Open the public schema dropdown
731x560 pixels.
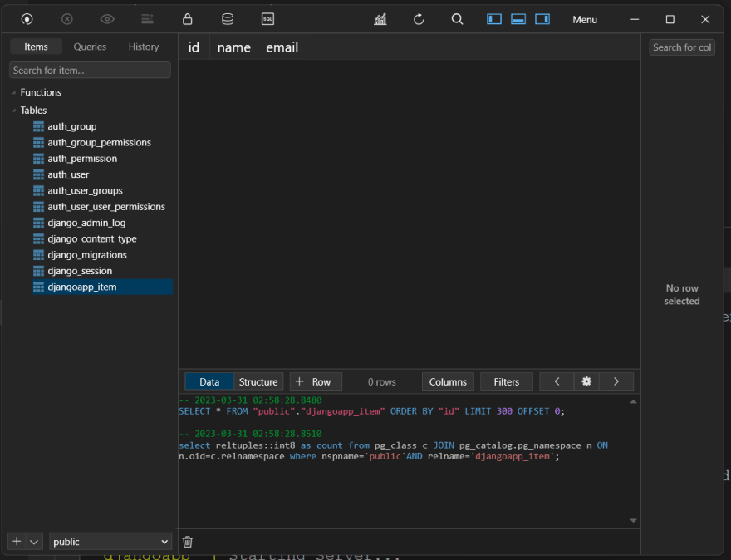click(110, 542)
